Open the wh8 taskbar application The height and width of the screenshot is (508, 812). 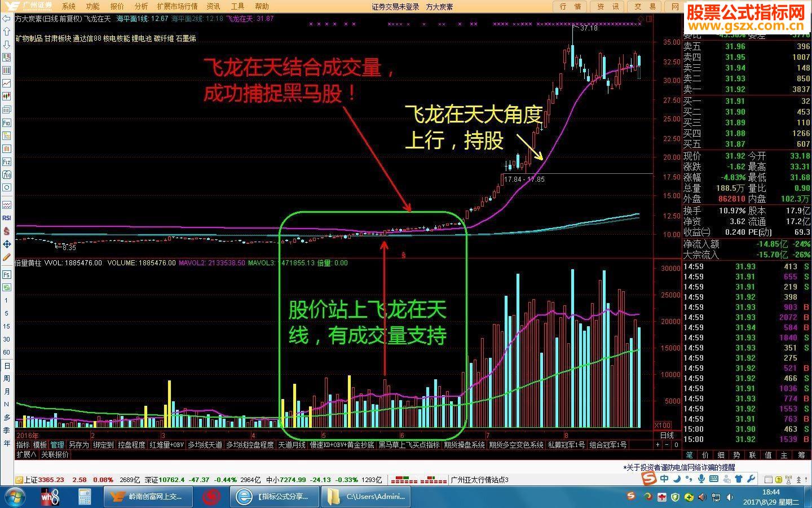pyautogui.click(x=51, y=497)
